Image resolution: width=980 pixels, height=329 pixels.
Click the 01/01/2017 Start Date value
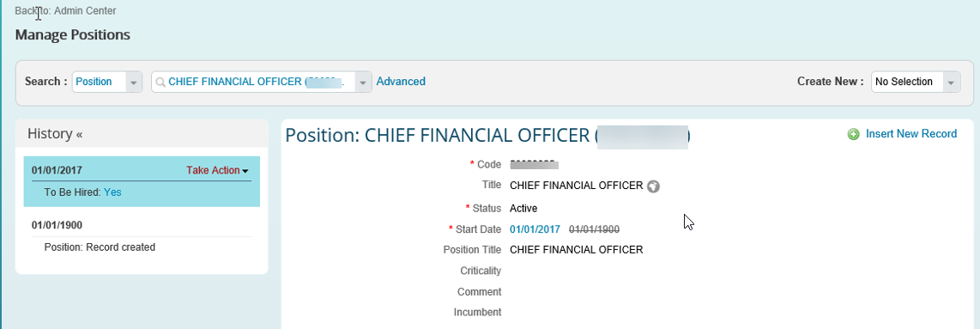[535, 229]
